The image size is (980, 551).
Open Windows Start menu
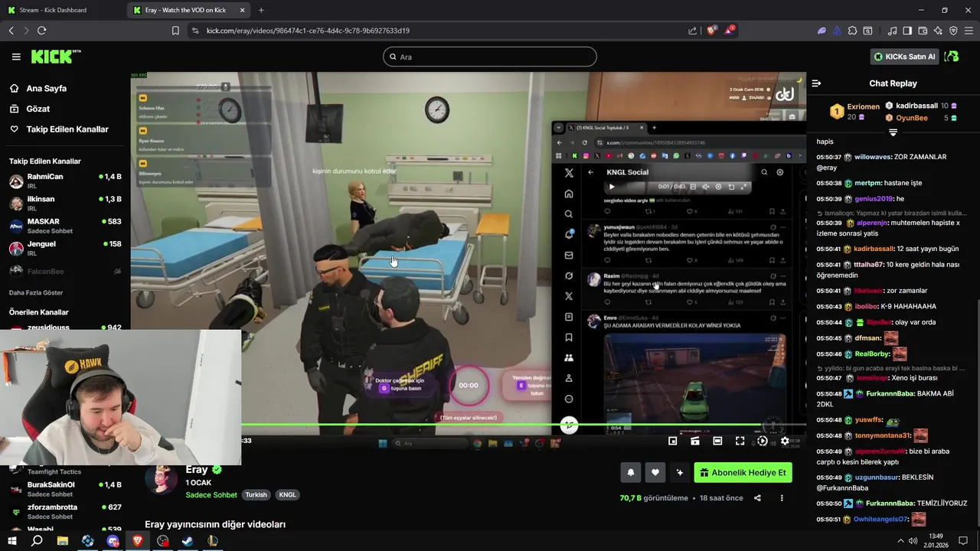coord(12,541)
